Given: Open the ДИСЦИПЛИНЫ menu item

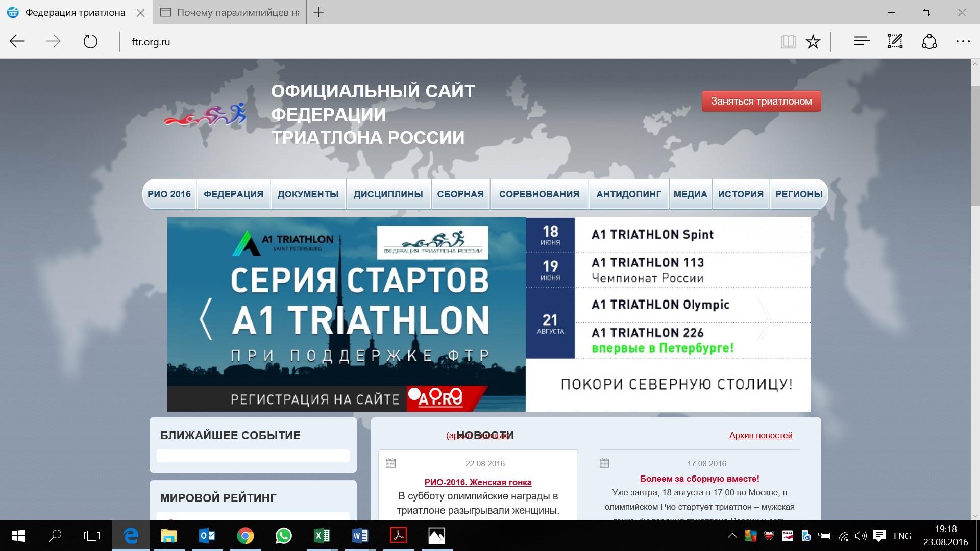Looking at the screenshot, I should tap(388, 194).
